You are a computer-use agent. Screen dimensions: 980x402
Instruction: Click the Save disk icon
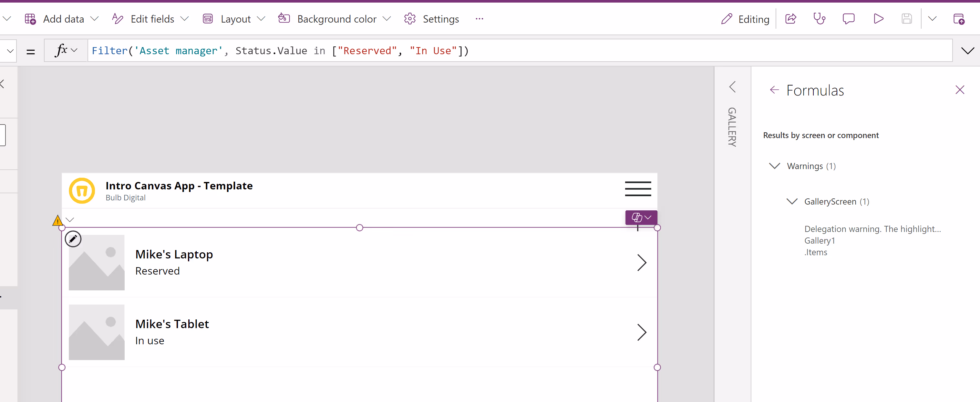pos(907,19)
